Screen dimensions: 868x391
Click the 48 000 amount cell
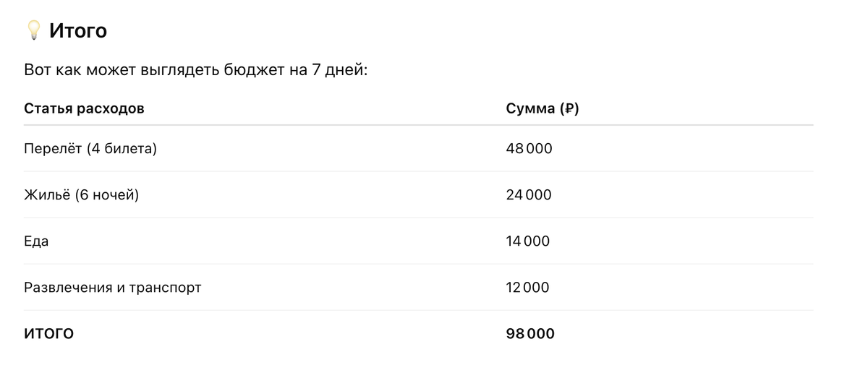529,148
